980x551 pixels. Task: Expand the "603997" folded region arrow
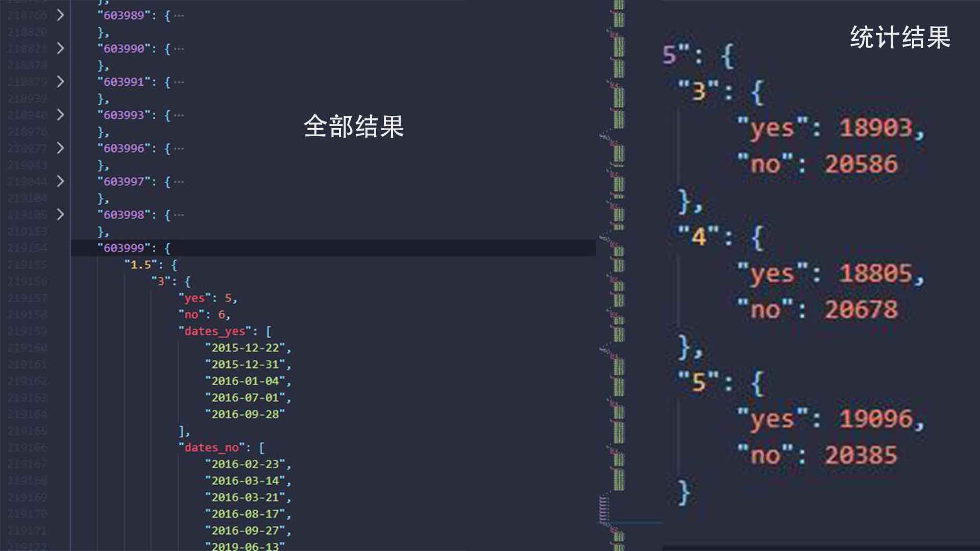pyautogui.click(x=60, y=181)
